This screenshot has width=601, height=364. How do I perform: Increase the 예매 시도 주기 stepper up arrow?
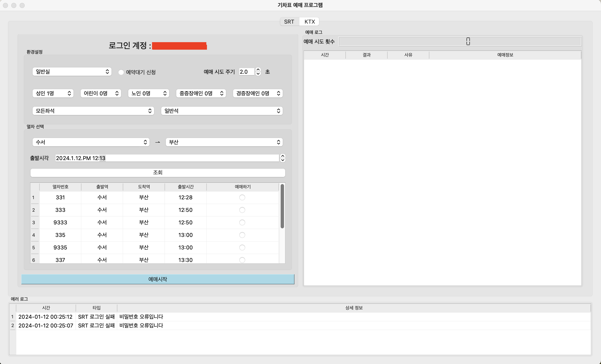pyautogui.click(x=258, y=70)
